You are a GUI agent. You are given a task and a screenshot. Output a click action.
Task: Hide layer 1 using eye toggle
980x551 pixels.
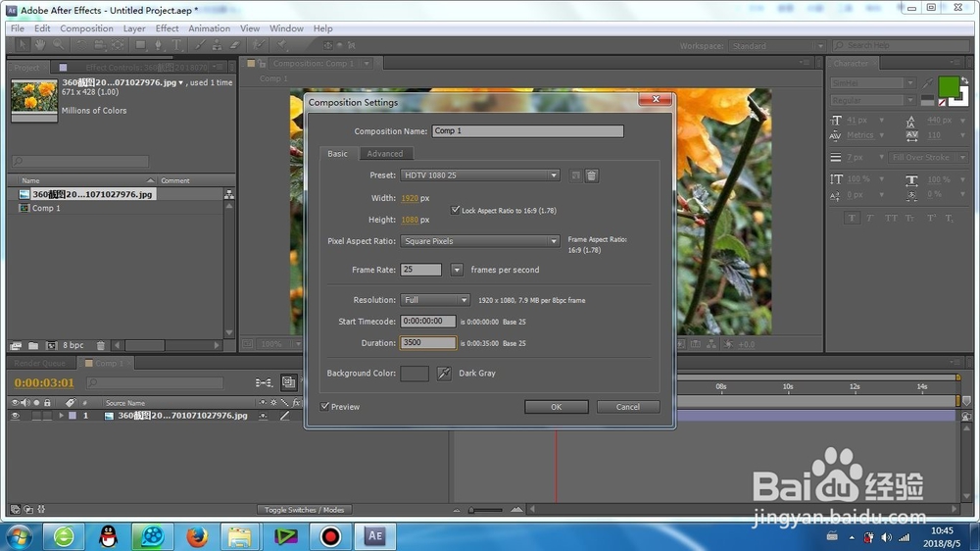[15, 416]
